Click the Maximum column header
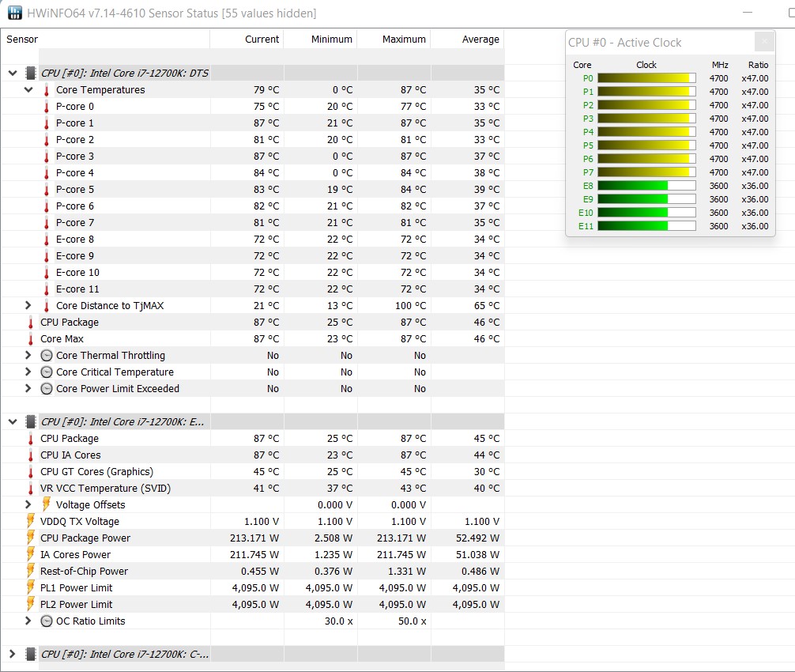Screen dimensions: 795x672 (394, 39)
